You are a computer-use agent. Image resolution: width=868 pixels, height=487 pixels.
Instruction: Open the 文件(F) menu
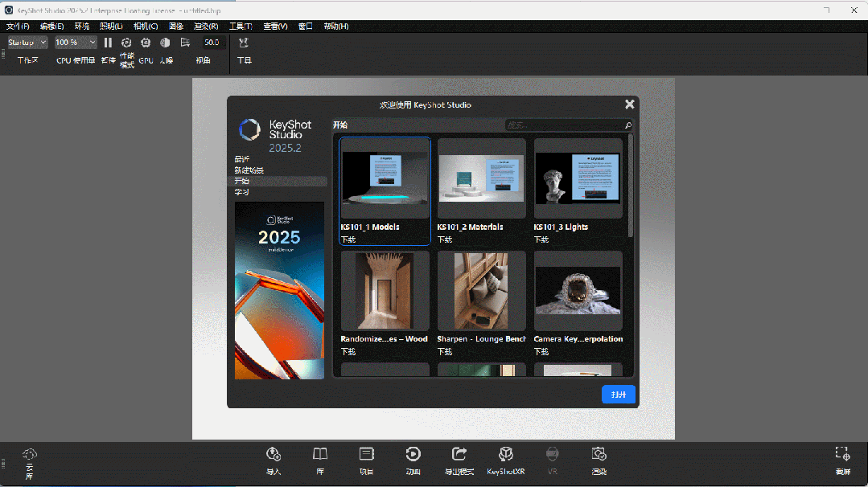pyautogui.click(x=18, y=26)
